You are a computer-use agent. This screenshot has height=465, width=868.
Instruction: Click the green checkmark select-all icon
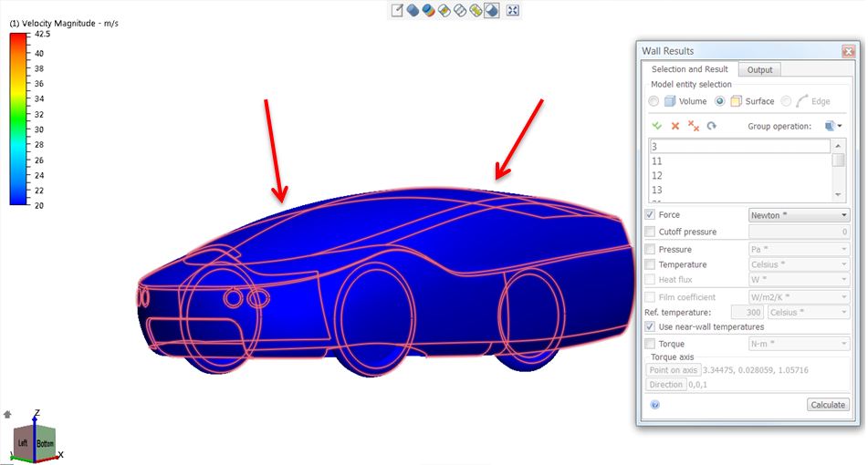(657, 126)
